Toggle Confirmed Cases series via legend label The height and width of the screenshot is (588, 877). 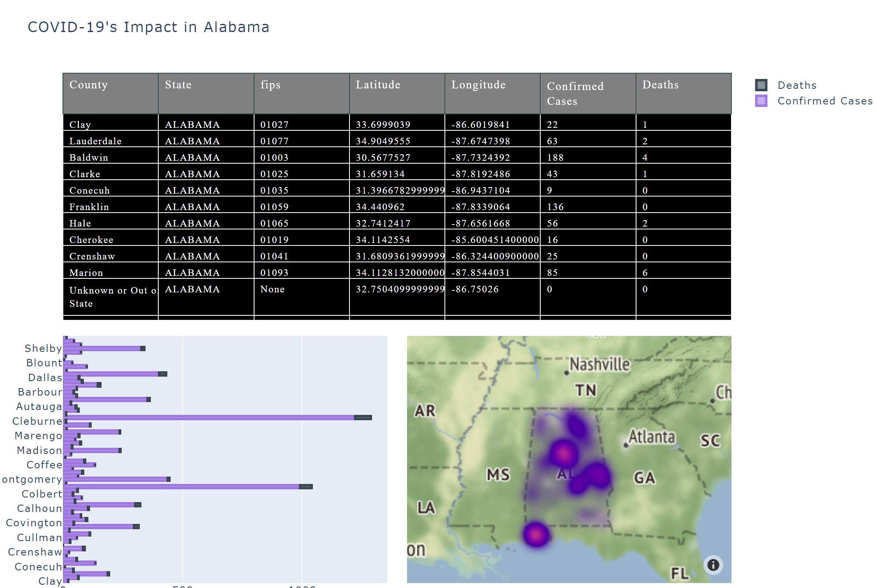pyautogui.click(x=825, y=101)
